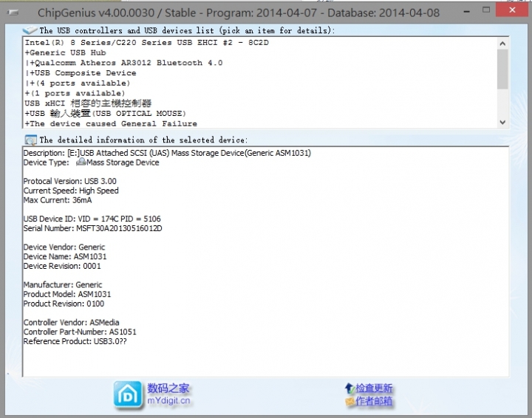Click the USB drive icon beside devices list
This screenshot has width=532, height=418.
(30, 30)
